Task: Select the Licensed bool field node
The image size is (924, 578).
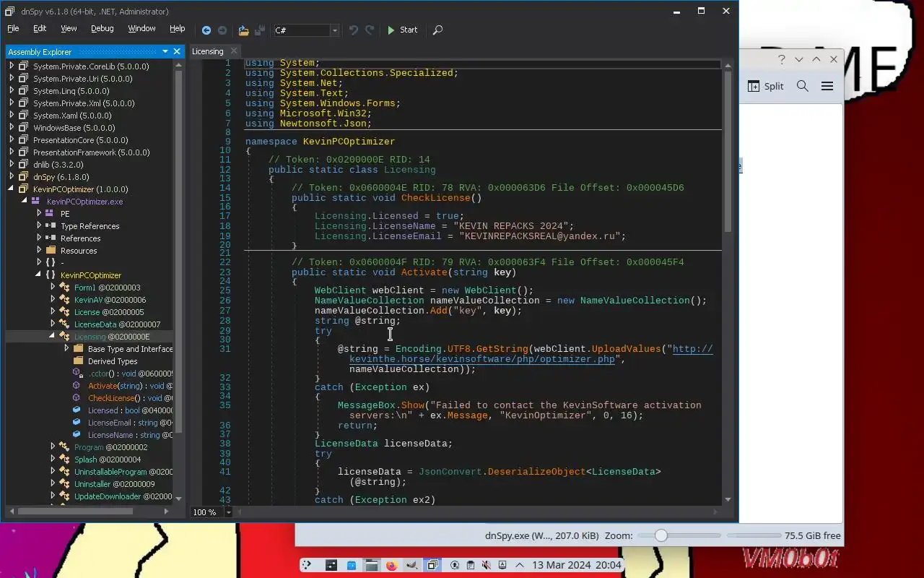Action: tap(130, 410)
